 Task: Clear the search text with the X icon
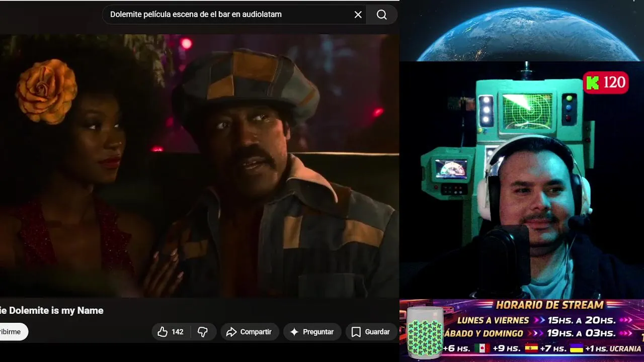(x=358, y=15)
